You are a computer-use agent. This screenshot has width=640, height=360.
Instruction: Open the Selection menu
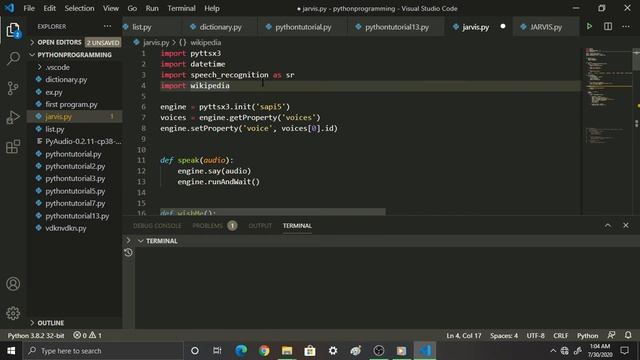pyautogui.click(x=79, y=8)
